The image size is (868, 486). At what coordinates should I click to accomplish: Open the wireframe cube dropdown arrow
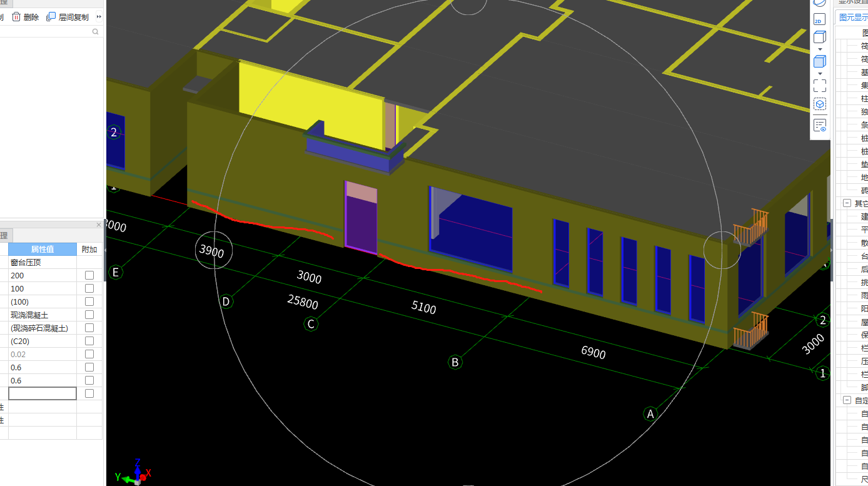[819, 49]
